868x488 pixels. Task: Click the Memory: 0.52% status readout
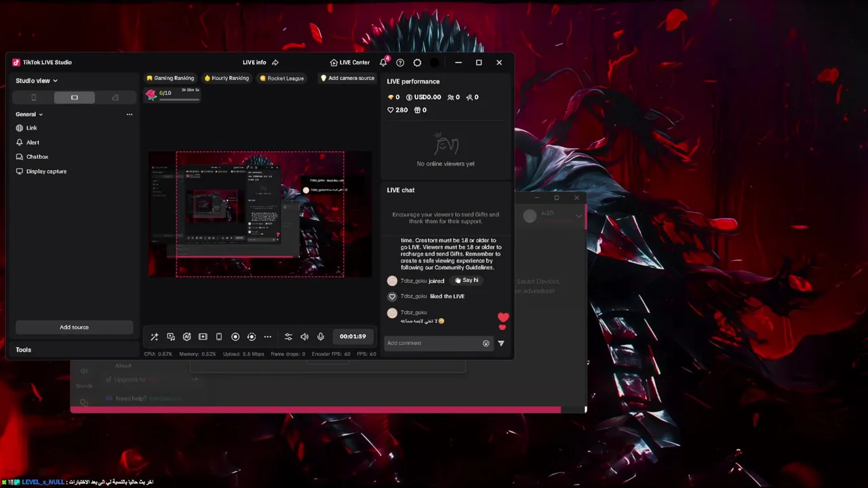pos(197,354)
